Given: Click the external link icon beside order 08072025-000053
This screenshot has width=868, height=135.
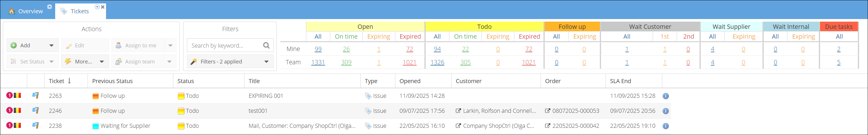Looking at the screenshot, I should [548, 111].
